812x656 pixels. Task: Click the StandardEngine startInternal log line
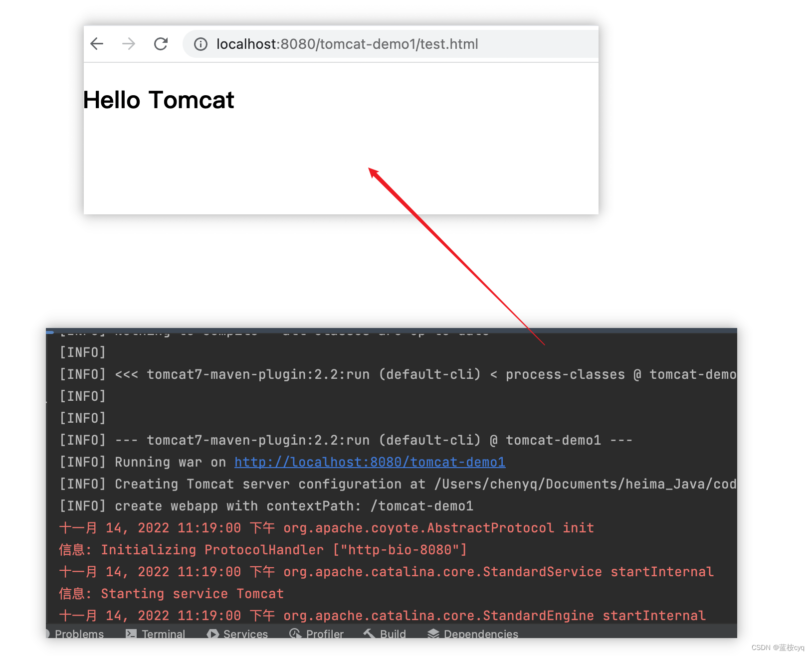(x=383, y=616)
